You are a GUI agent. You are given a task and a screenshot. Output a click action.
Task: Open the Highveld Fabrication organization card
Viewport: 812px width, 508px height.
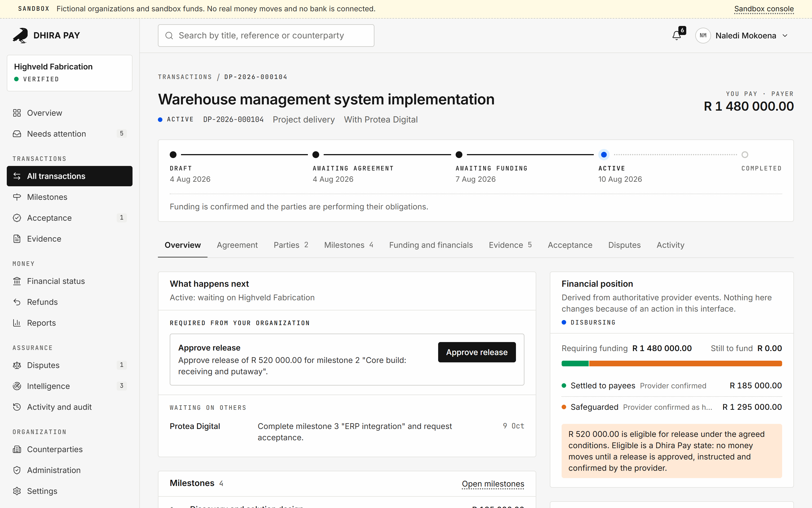click(69, 73)
